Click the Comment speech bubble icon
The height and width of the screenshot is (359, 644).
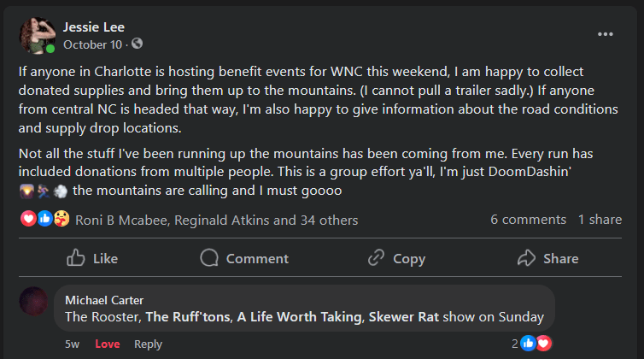209,258
